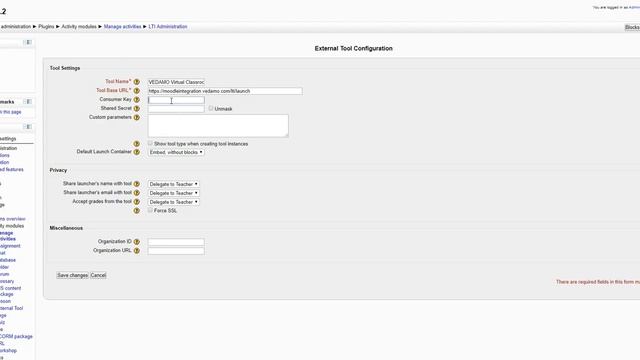Open help icon beside Shared Secret

point(137,109)
